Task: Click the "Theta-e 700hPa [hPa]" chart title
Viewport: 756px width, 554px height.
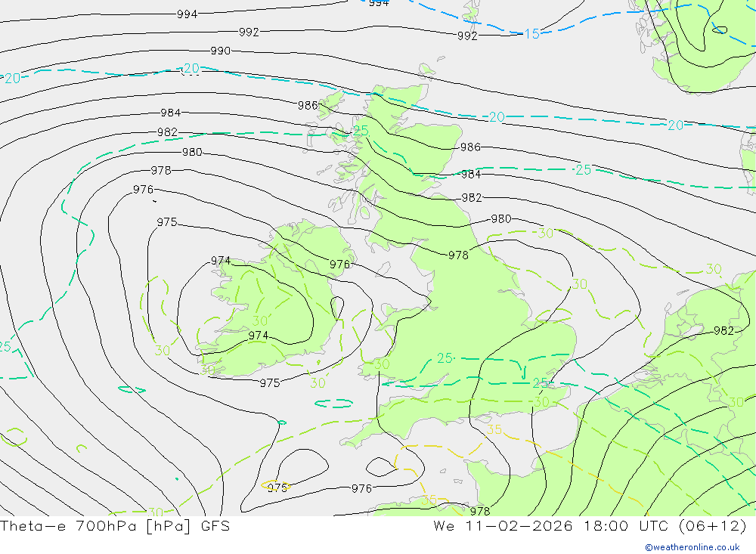Action: tap(97, 525)
